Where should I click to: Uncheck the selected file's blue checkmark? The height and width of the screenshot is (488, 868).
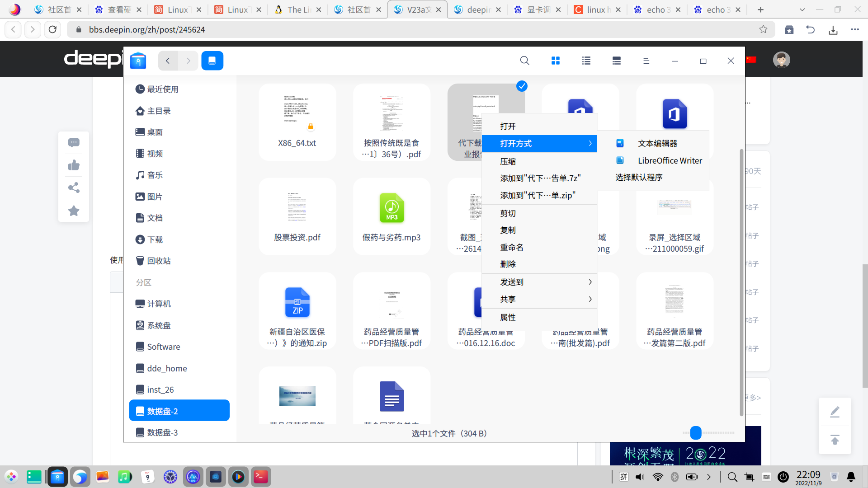[x=522, y=86]
